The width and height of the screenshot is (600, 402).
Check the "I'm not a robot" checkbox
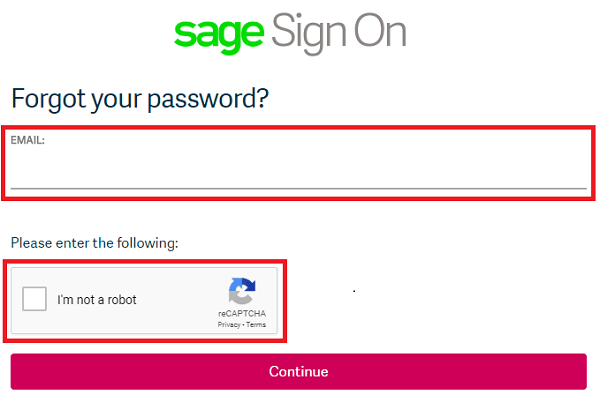click(35, 299)
